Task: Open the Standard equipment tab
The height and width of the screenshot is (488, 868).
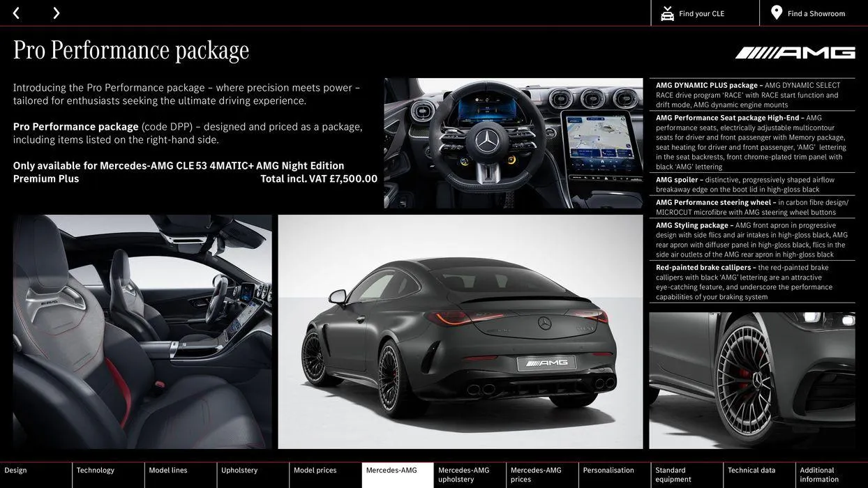Action: pyautogui.click(x=673, y=475)
